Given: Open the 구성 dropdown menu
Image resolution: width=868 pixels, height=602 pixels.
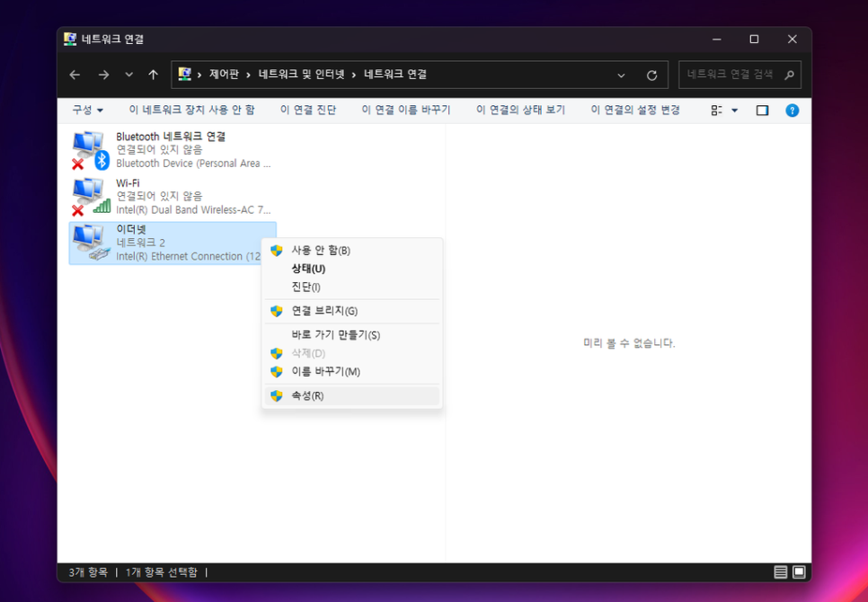Looking at the screenshot, I should coord(87,111).
